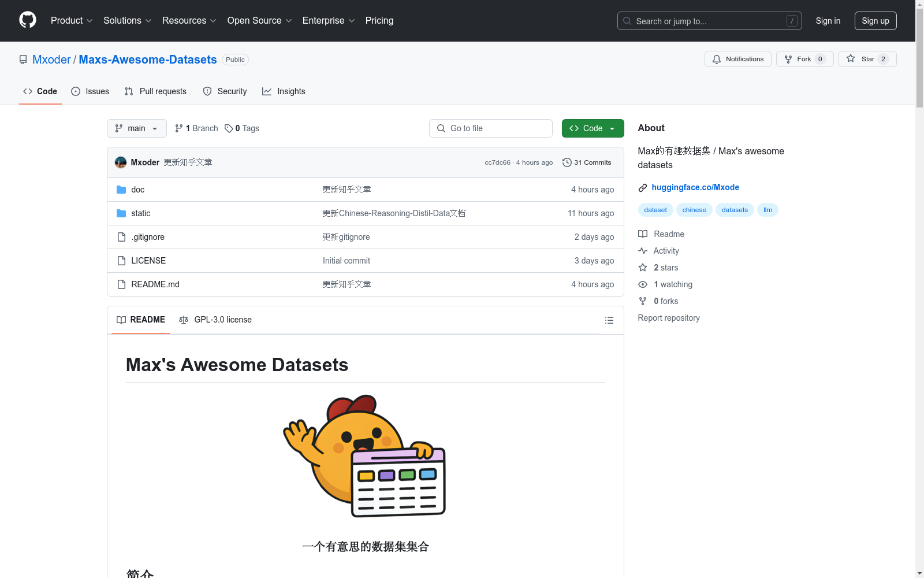Click the llm topic tag
924x578 pixels.
coord(767,210)
